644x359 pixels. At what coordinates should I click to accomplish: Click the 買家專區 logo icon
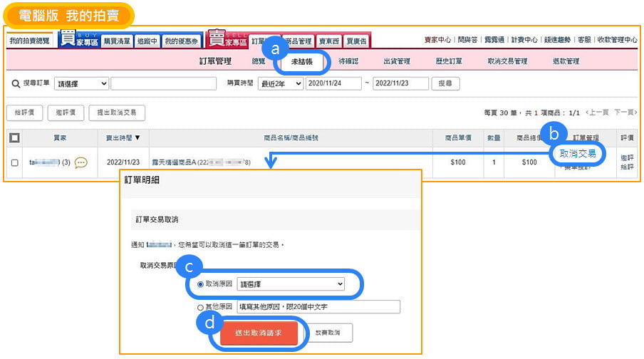(77, 39)
